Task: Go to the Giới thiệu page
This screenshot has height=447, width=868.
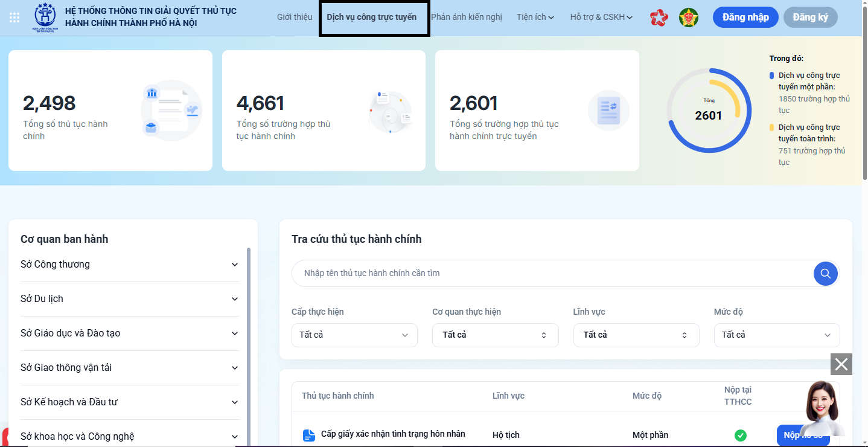Action: [x=295, y=18]
